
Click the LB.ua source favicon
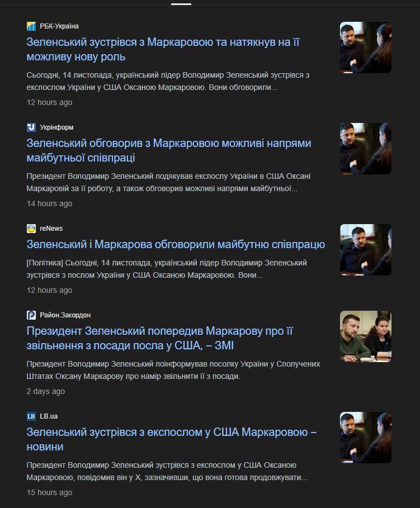(x=31, y=416)
